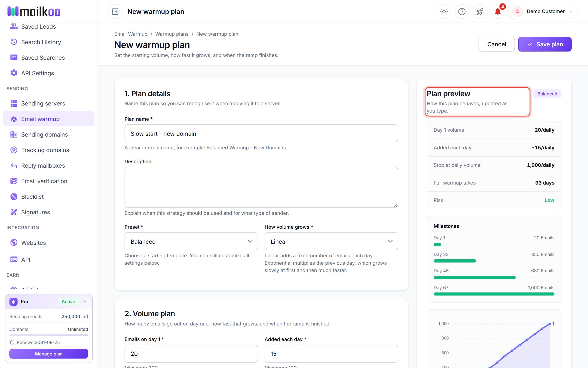Click the Day 23 milestone progress bar

point(494,261)
